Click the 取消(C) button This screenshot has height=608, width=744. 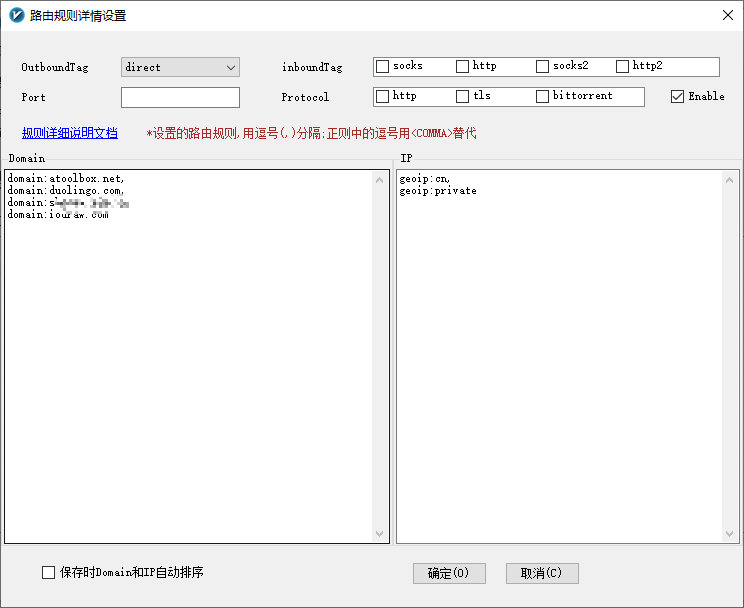tap(542, 573)
